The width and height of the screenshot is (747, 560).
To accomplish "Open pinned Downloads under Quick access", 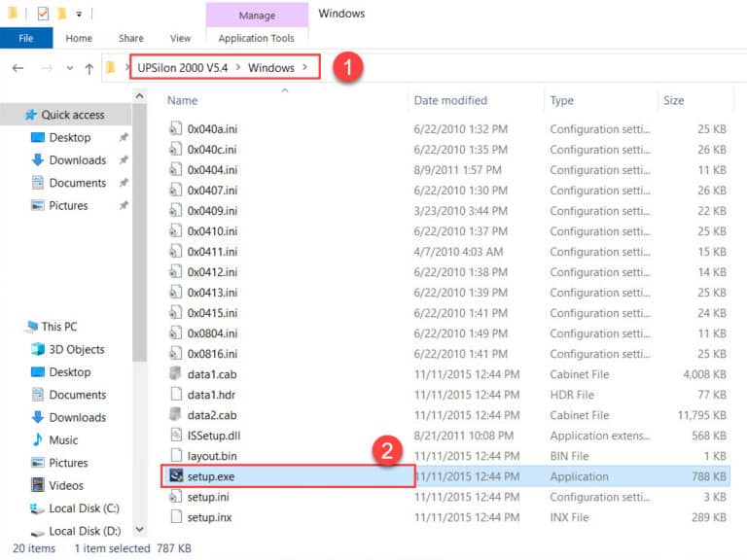I will coord(77,160).
